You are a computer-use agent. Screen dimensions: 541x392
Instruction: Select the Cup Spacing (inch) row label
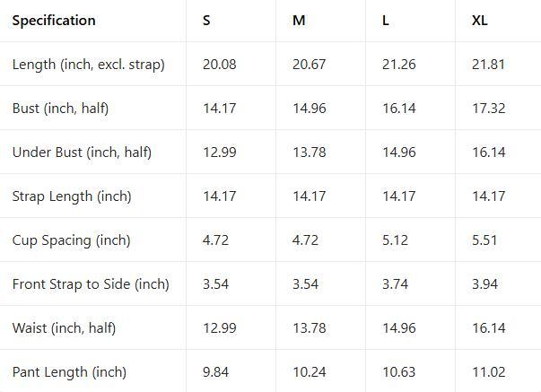pos(71,240)
